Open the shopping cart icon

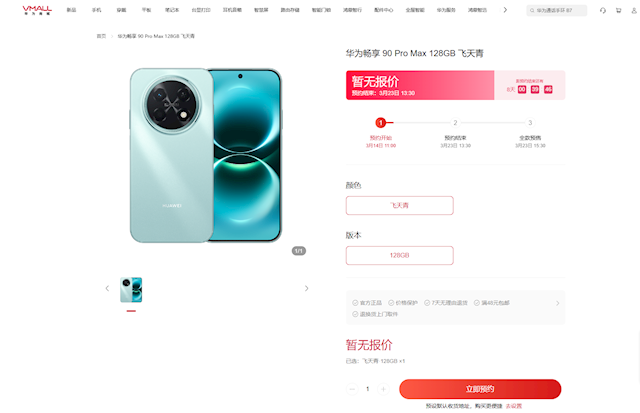coord(618,10)
